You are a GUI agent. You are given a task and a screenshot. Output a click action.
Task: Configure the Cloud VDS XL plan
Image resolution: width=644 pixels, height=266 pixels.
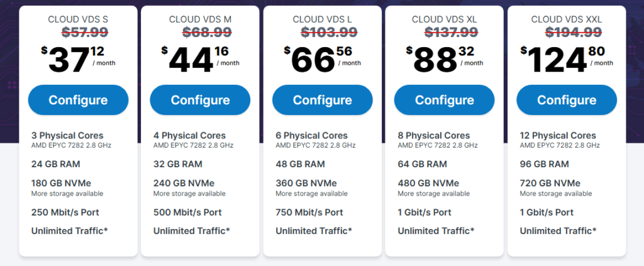click(444, 100)
